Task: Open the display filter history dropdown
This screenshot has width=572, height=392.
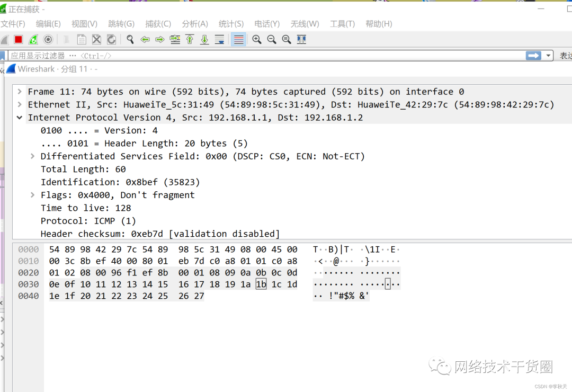Action: 548,56
